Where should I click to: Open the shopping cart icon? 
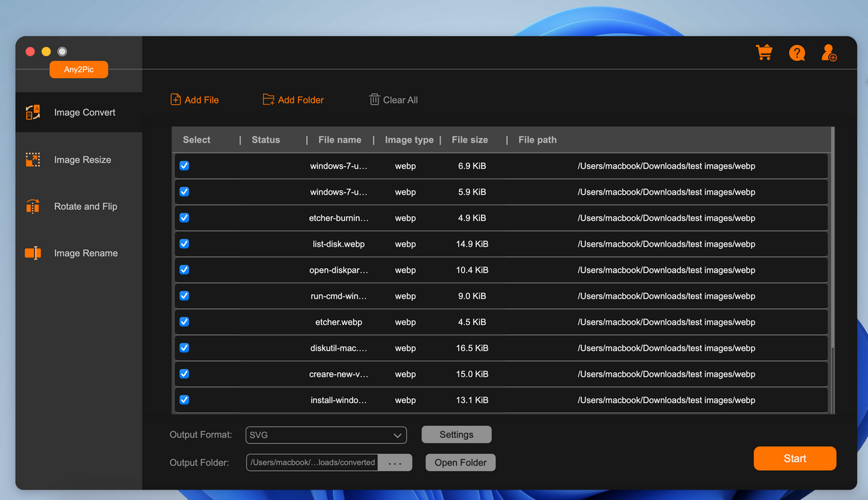(x=764, y=53)
